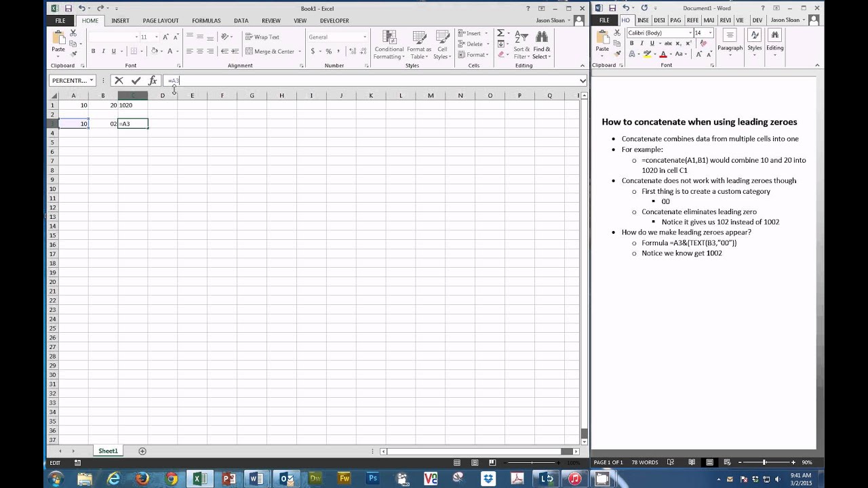This screenshot has height=488, width=868.
Task: Open Sort & Filter options
Action: [521, 45]
